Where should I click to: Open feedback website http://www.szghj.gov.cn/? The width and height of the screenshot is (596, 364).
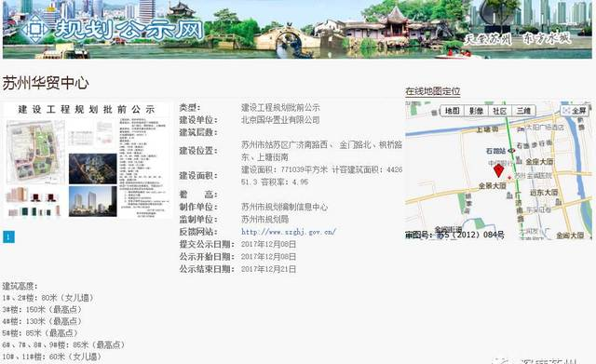pos(289,232)
